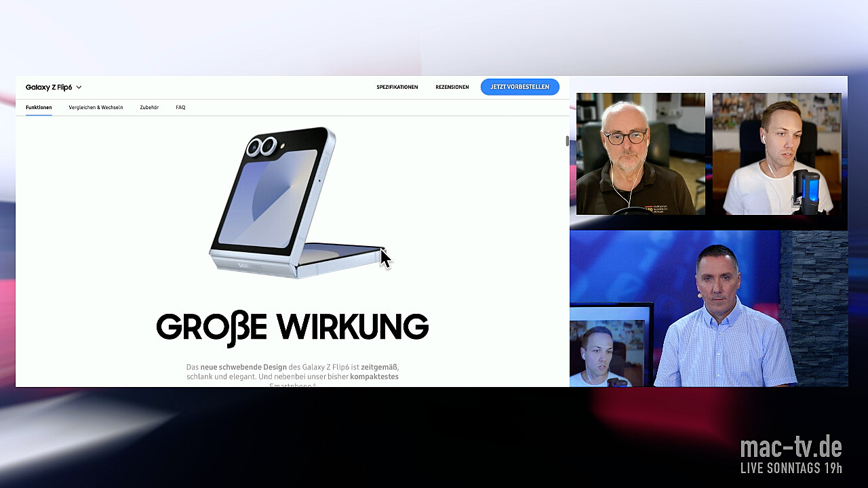Select the Funktionen tab

click(39, 108)
